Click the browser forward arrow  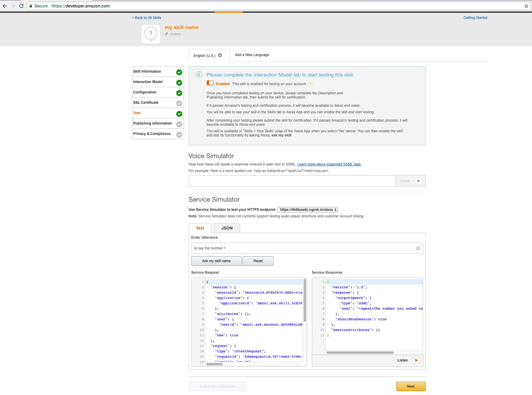[x=13, y=6]
